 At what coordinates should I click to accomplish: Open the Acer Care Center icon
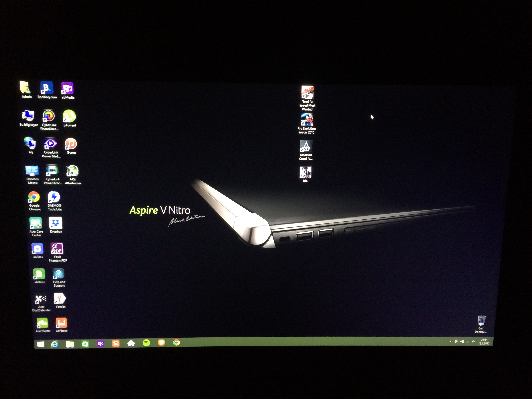coord(36,227)
